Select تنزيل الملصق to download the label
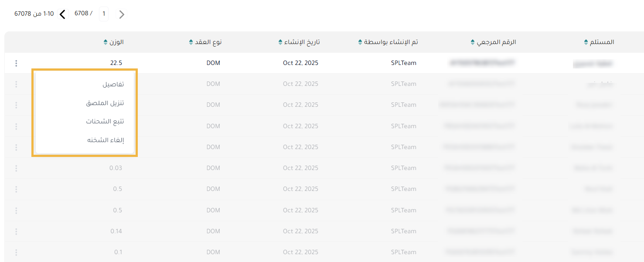Viewport: 644px width, 262px height. [x=105, y=103]
